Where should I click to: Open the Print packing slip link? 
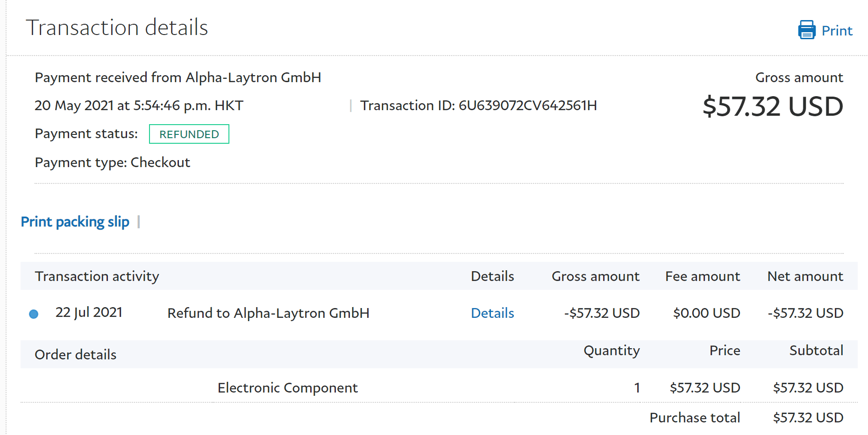[75, 222]
